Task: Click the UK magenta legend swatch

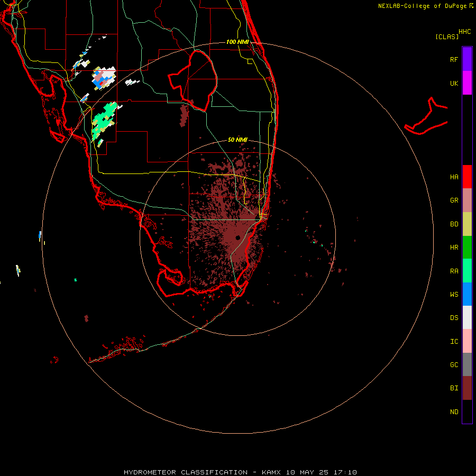Action: (467, 83)
